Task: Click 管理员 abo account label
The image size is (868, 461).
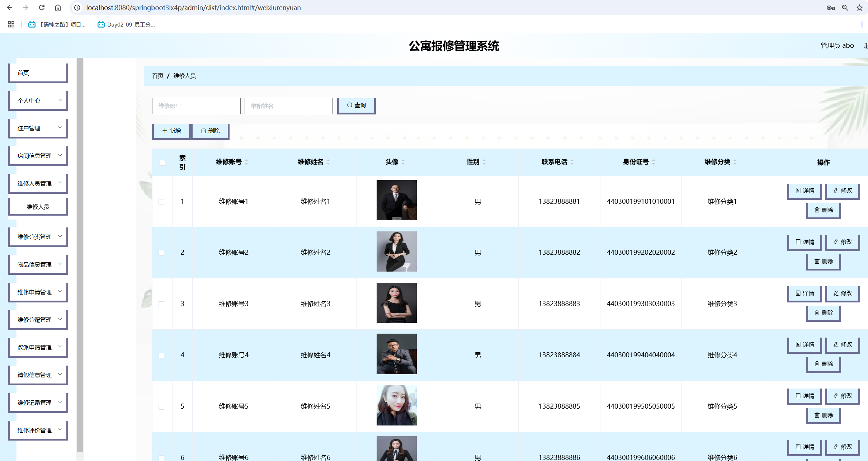Action: pyautogui.click(x=837, y=46)
